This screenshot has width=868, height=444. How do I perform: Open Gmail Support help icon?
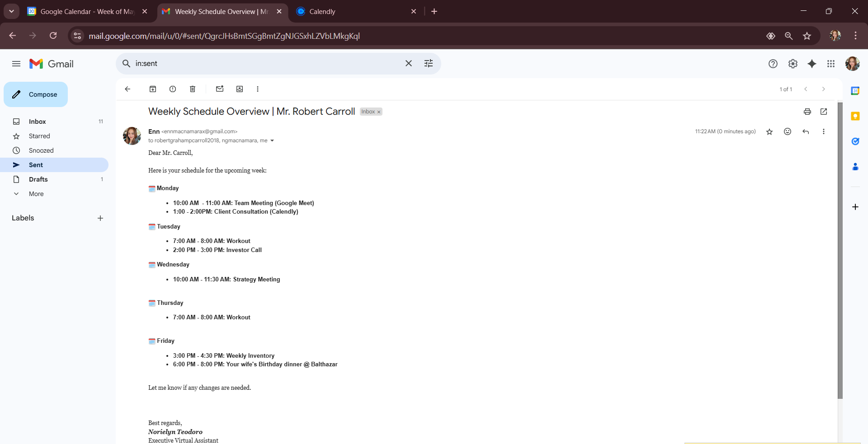(x=773, y=64)
